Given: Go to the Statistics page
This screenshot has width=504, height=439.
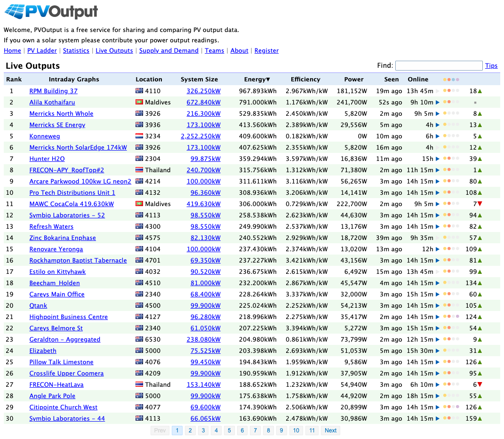Looking at the screenshot, I should pos(76,51).
